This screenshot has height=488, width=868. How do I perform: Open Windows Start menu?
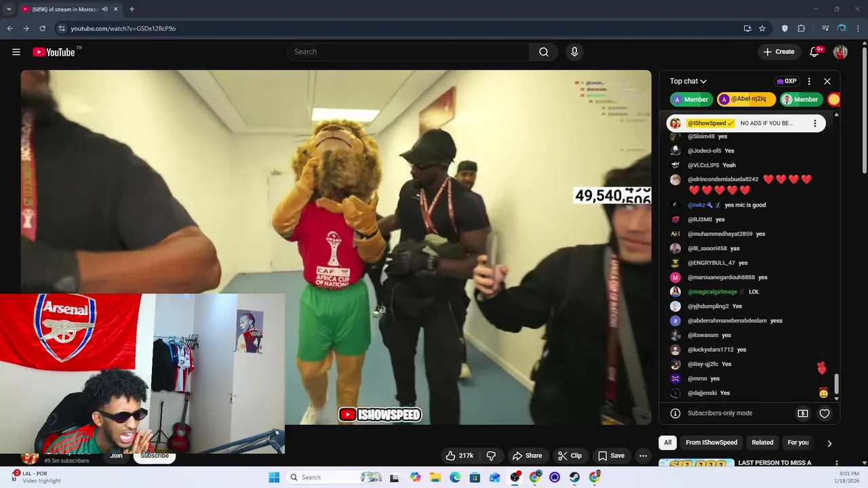(274, 477)
